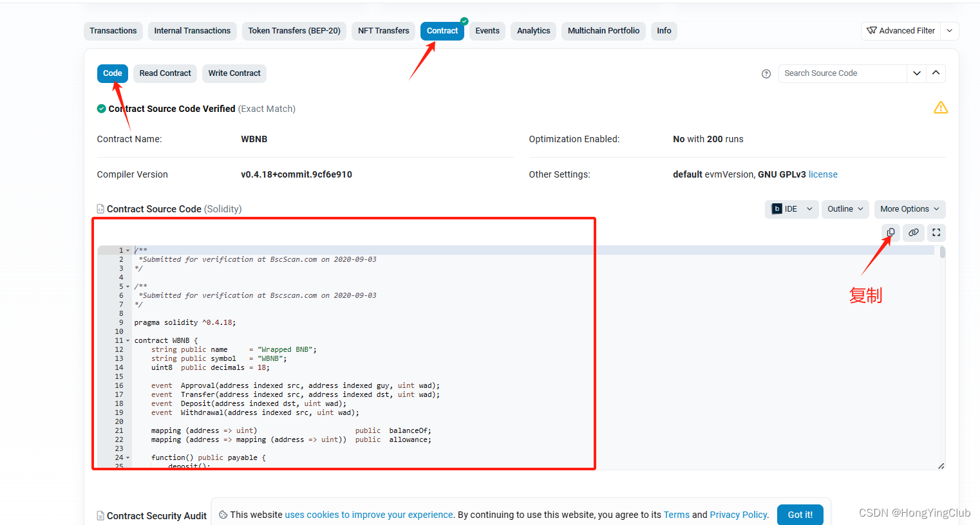Expand the Advanced Filter dropdown arrow
This screenshot has height=525, width=980.
click(x=950, y=31)
